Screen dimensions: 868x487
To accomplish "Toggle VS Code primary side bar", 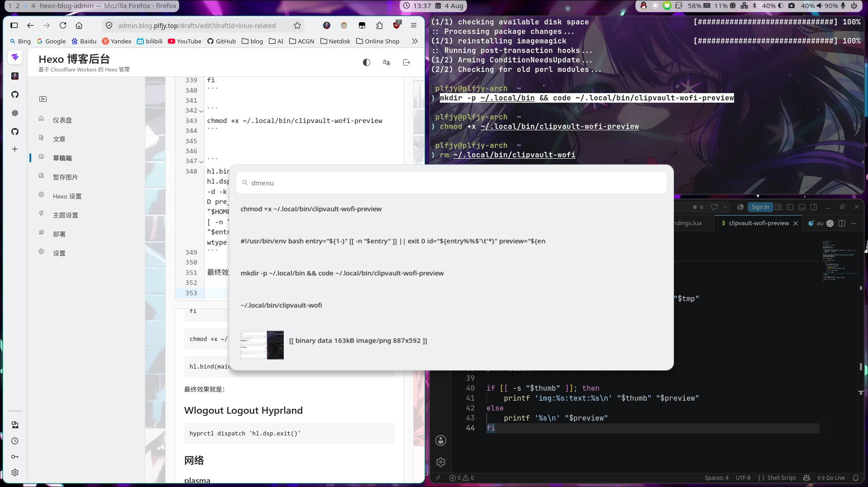I will coord(790,207).
